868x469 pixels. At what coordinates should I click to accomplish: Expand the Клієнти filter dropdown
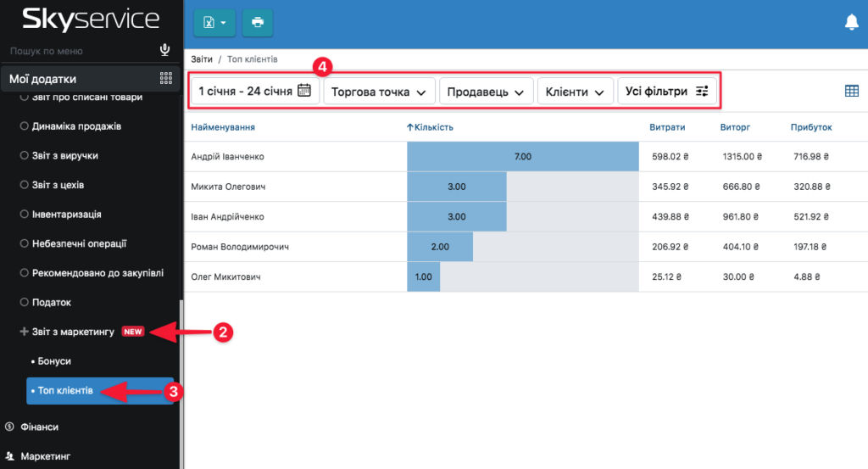(x=575, y=92)
